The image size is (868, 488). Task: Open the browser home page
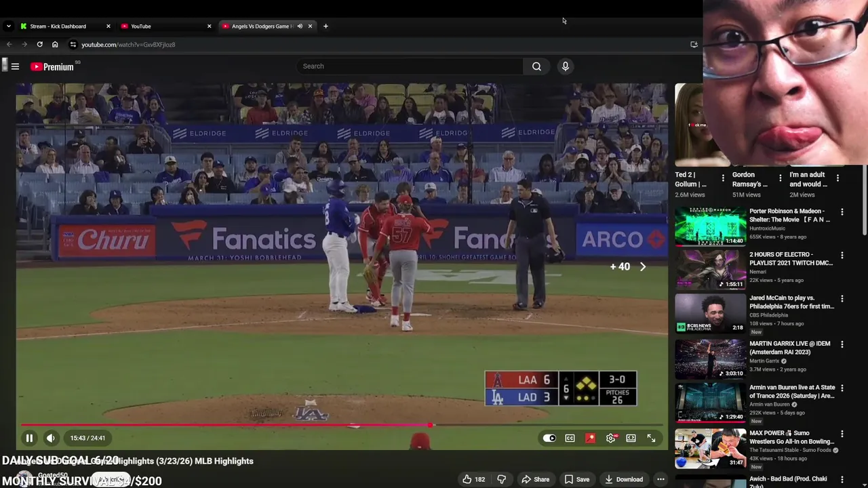55,45
